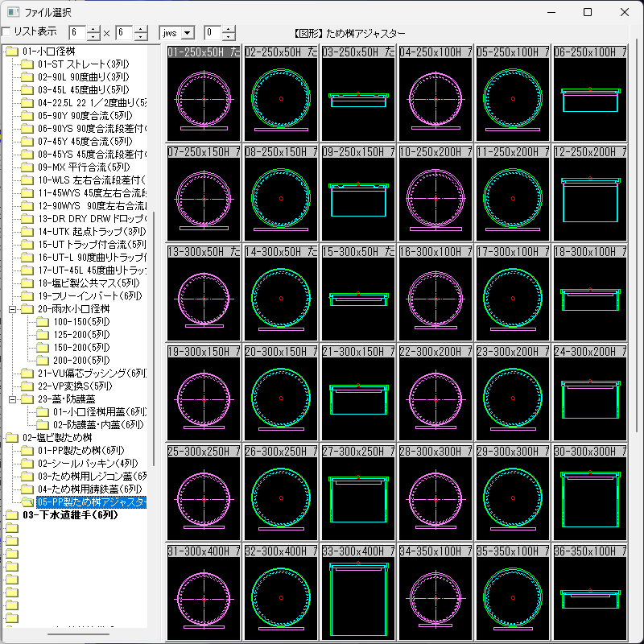Image resolution: width=644 pixels, height=644 pixels.
Task: Open the 01-小口径桝 root folder icon
Action: 12,52
